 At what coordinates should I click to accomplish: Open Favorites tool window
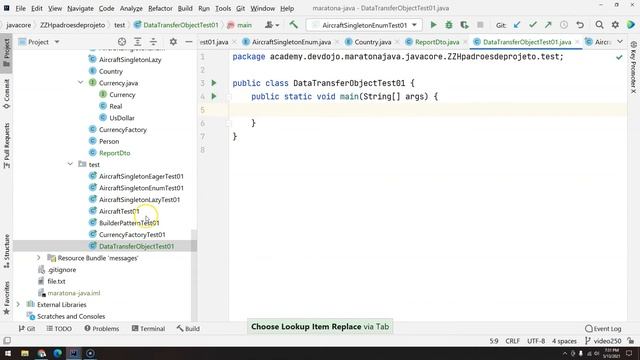[7, 298]
